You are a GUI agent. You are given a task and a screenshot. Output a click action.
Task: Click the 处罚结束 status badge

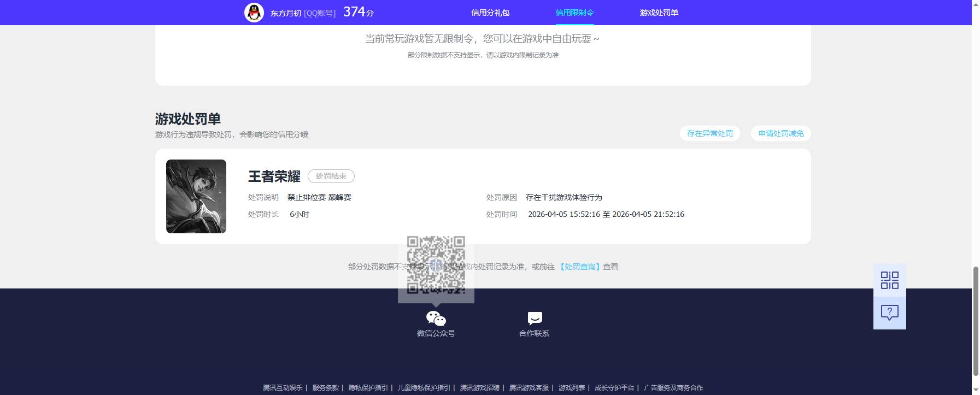pyautogui.click(x=331, y=176)
